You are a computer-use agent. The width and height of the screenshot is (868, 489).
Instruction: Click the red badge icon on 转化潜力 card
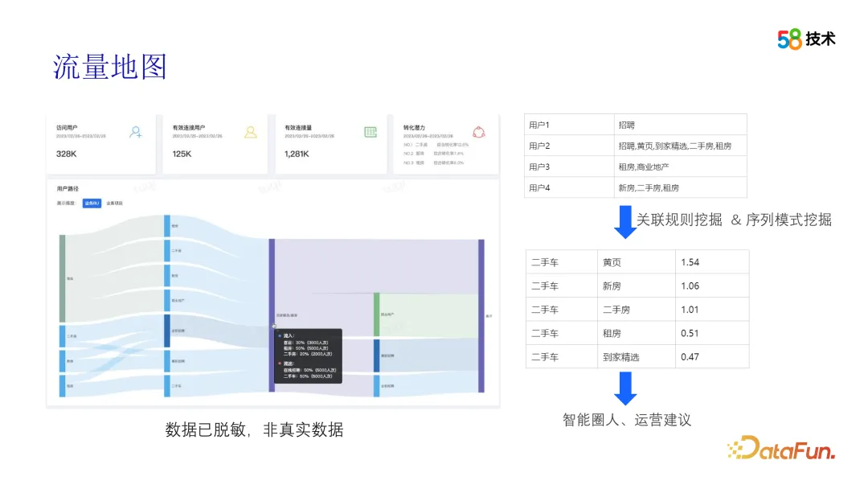(x=478, y=133)
